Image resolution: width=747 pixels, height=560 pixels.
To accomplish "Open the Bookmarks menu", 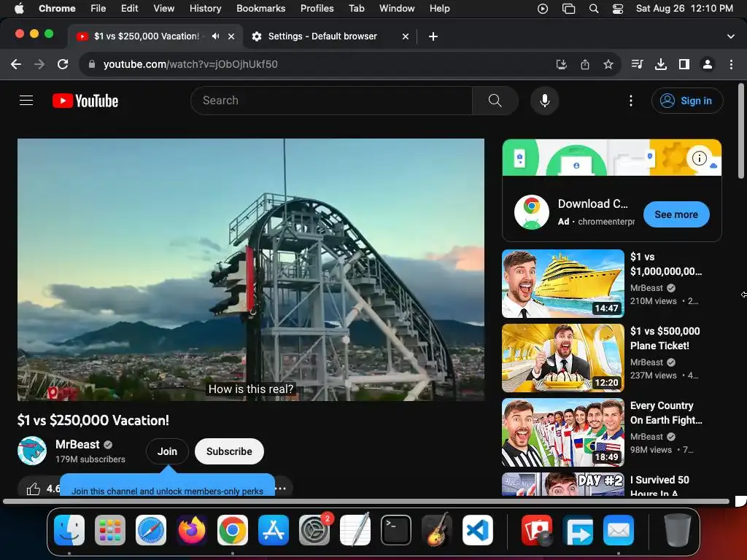I will 260,9.
